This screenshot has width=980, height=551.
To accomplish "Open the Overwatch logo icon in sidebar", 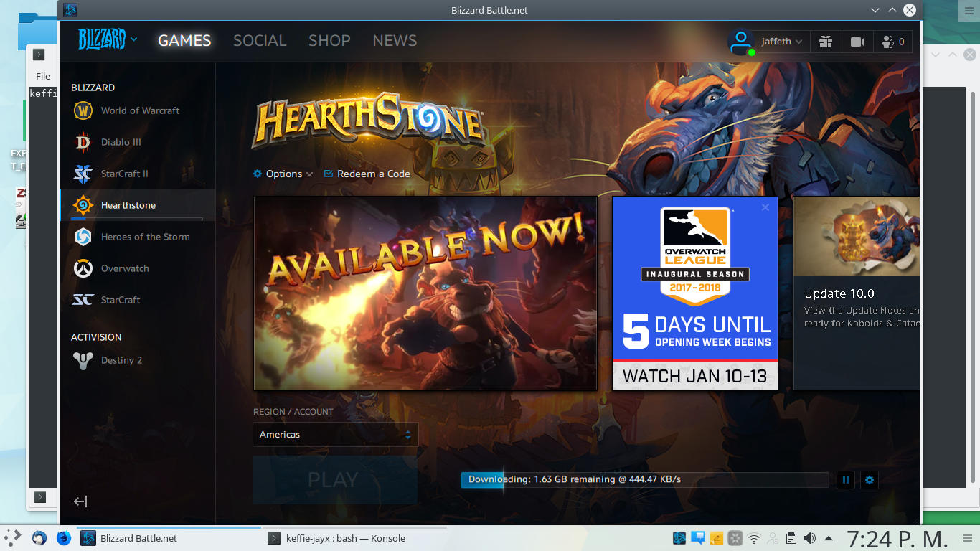I will click(x=83, y=268).
